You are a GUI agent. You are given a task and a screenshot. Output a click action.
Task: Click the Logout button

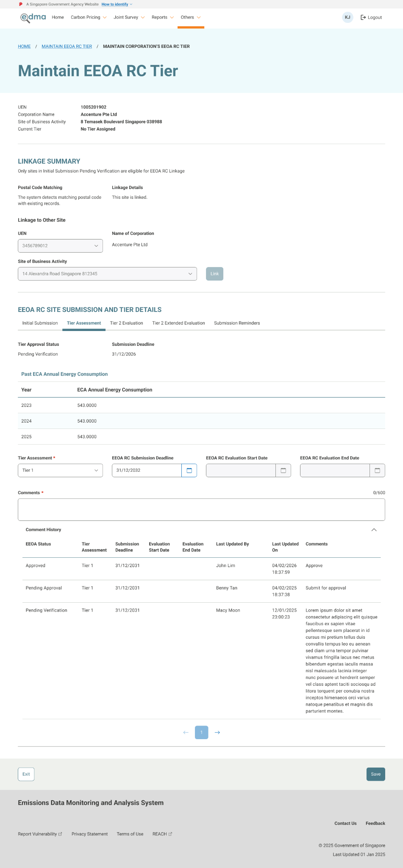coord(371,17)
